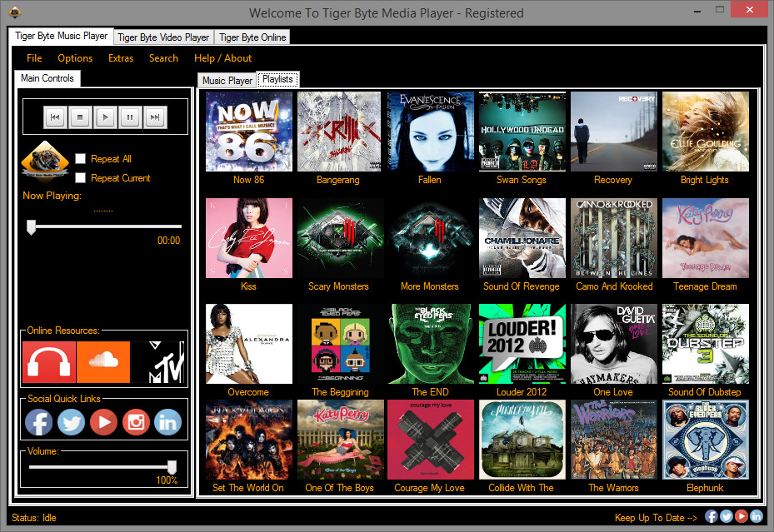Open Twitter in Social Quick Links
774x532 pixels.
click(x=71, y=422)
